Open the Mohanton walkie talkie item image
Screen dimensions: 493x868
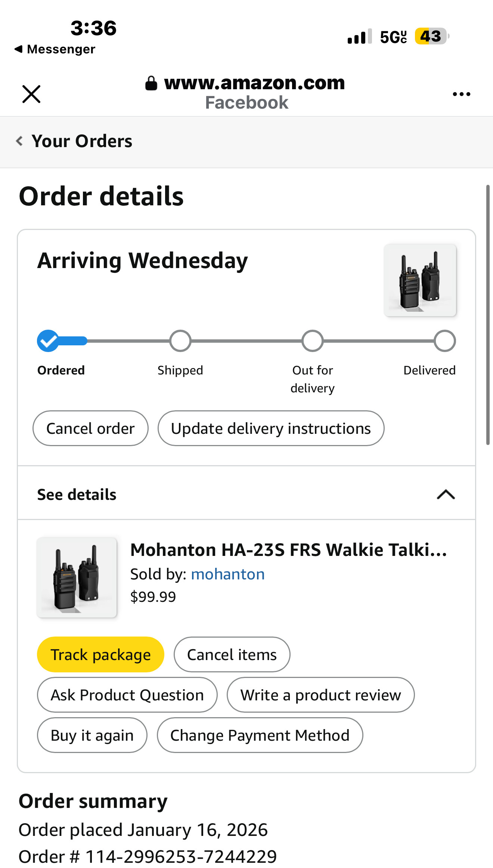77,578
